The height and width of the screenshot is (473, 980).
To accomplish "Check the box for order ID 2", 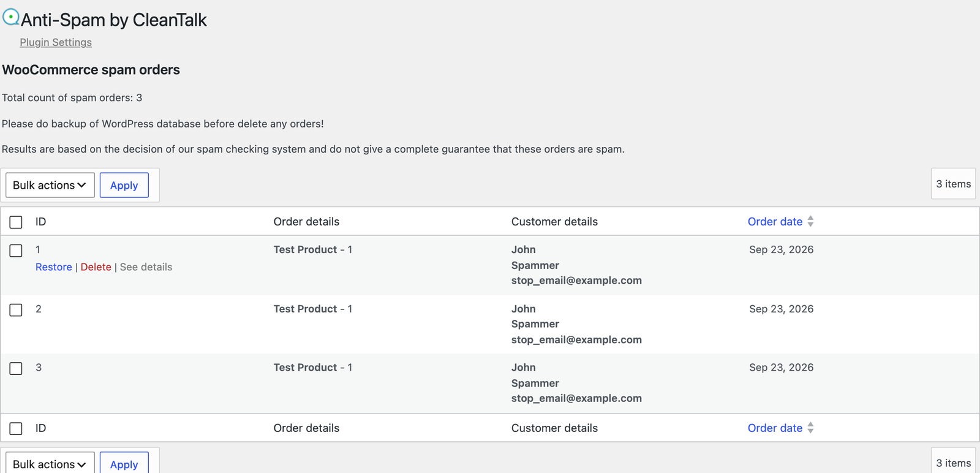I will [x=16, y=310].
